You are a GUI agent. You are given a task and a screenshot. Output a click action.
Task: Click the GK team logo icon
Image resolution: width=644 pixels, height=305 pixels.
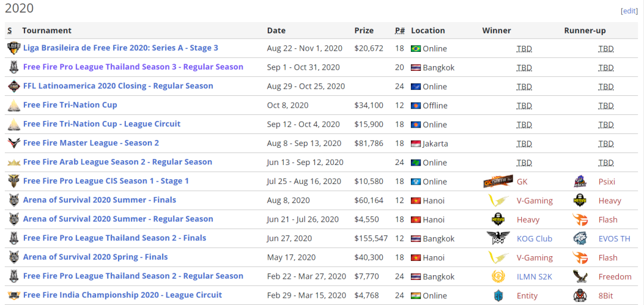[498, 182]
